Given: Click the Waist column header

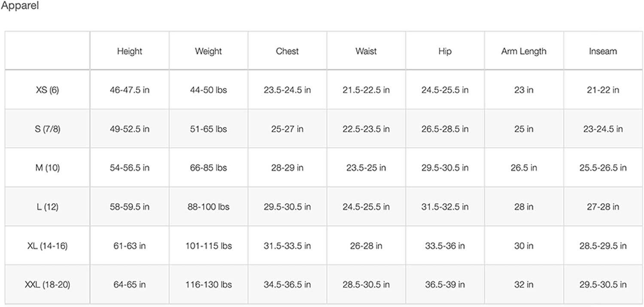Looking at the screenshot, I should 366,51.
